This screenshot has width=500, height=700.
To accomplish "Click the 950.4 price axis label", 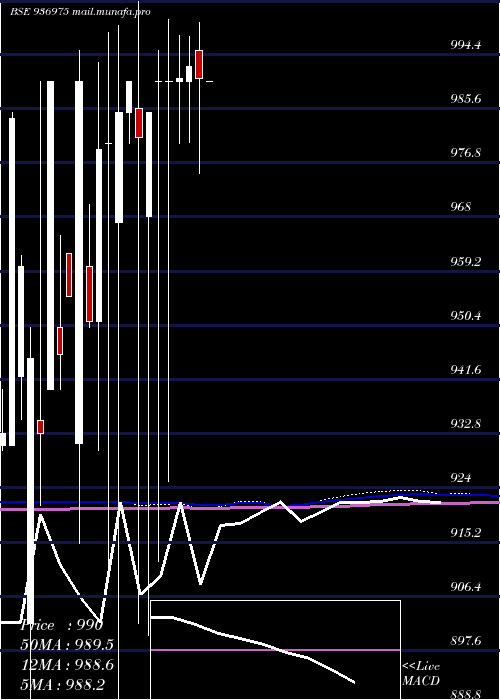I will tap(466, 315).
